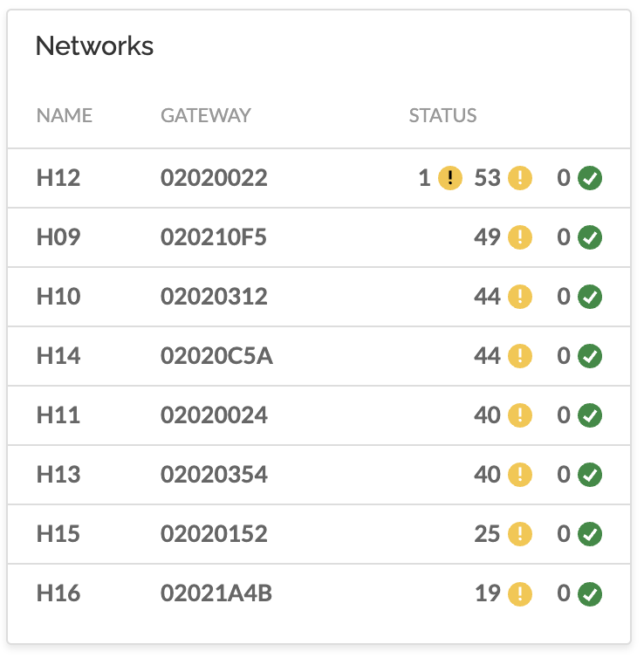Click the green checkmark icon in H09 row
The width and height of the screenshot is (644, 658).
pos(589,237)
